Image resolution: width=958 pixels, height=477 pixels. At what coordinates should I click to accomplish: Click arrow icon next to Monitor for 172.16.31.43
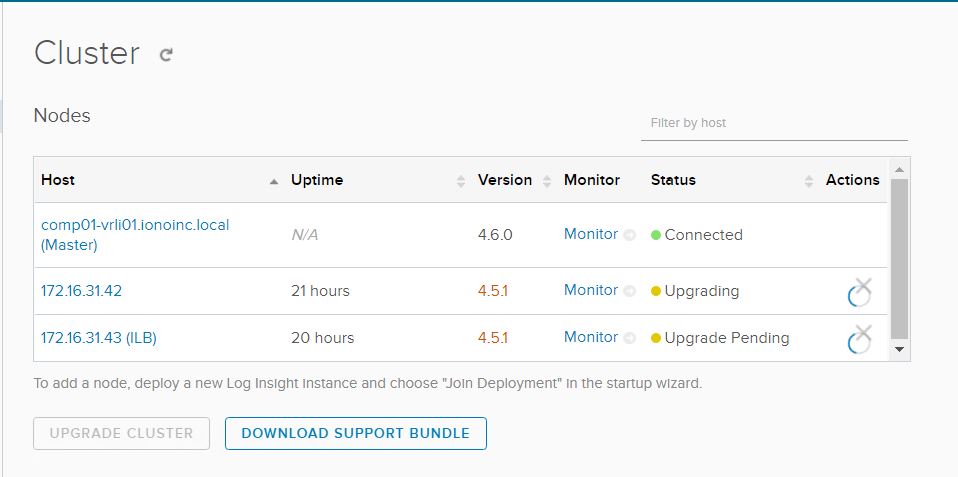[630, 338]
